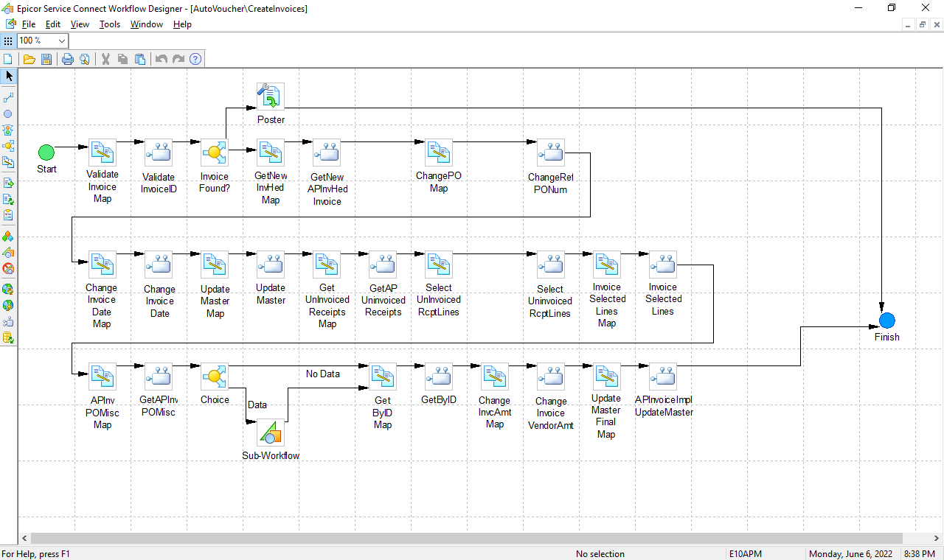Open the Tools menu
This screenshot has height=560, width=944.
(x=110, y=24)
